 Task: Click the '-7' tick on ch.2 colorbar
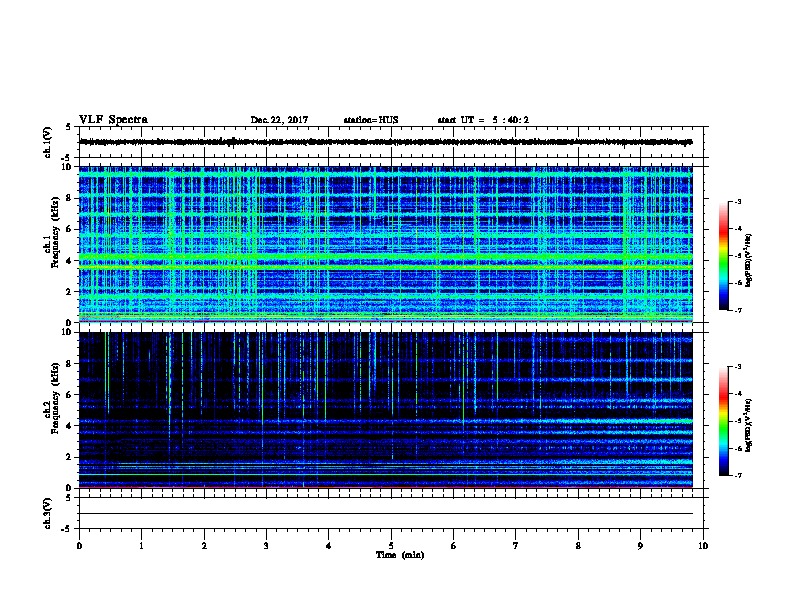(737, 475)
